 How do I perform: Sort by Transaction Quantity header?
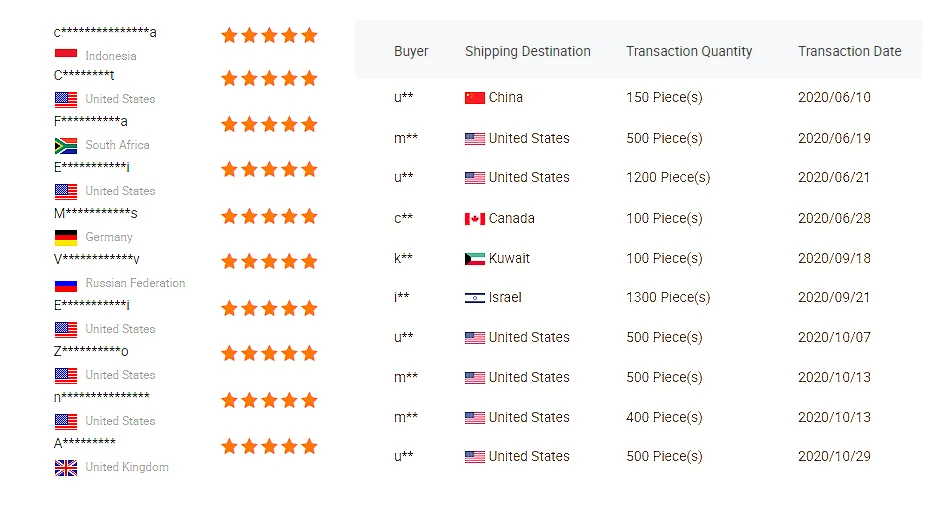[x=689, y=51]
